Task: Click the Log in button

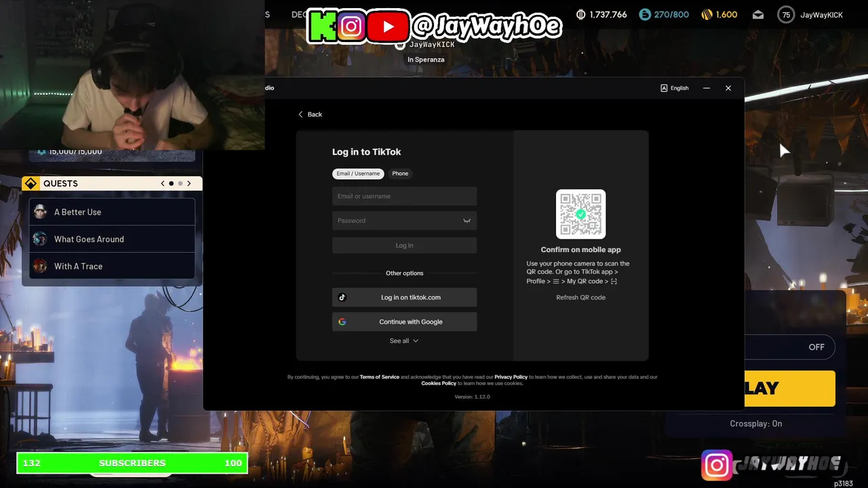Action: [404, 245]
